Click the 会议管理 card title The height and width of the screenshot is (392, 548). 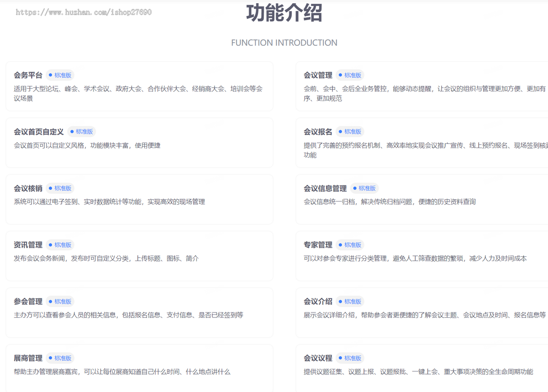click(318, 75)
